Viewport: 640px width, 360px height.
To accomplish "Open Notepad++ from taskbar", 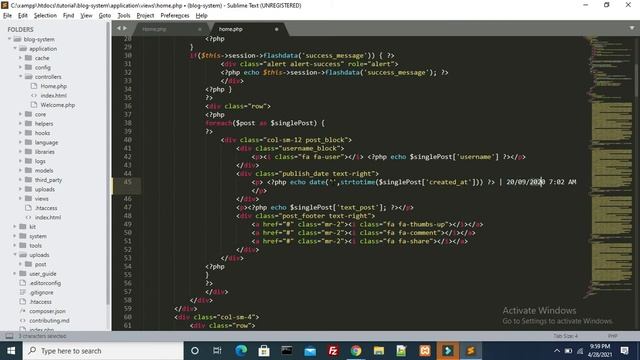I will [402, 351].
